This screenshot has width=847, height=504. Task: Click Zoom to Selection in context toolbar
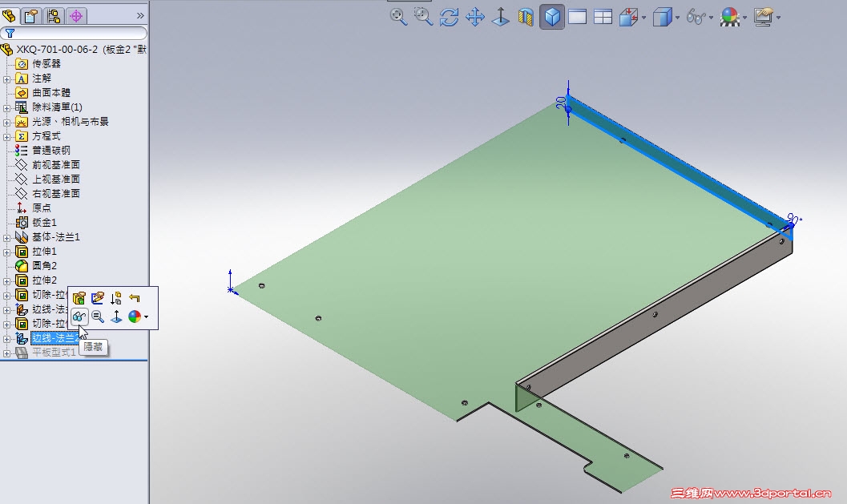[98, 317]
